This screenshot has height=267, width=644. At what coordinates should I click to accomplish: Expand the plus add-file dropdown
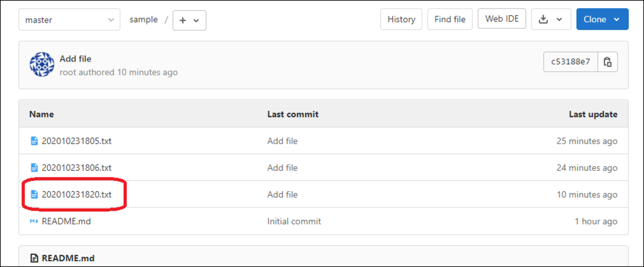point(189,20)
